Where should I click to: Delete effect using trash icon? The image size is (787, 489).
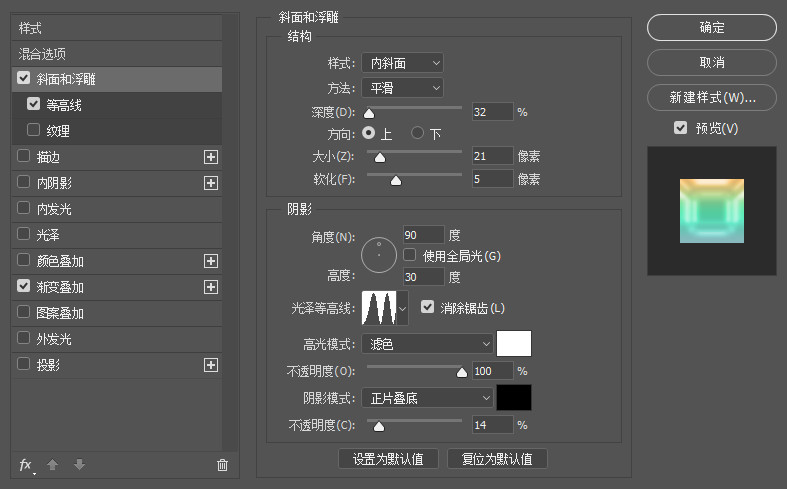point(222,465)
